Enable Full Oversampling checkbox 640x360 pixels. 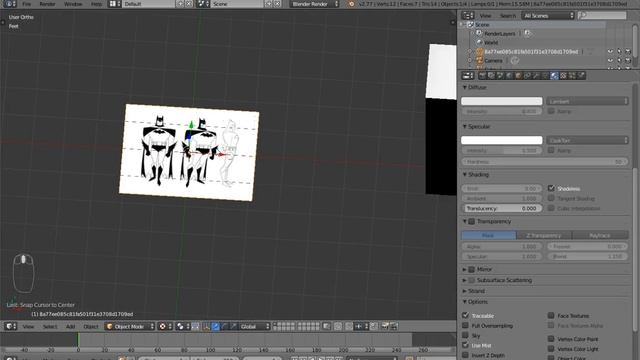[x=465, y=325]
